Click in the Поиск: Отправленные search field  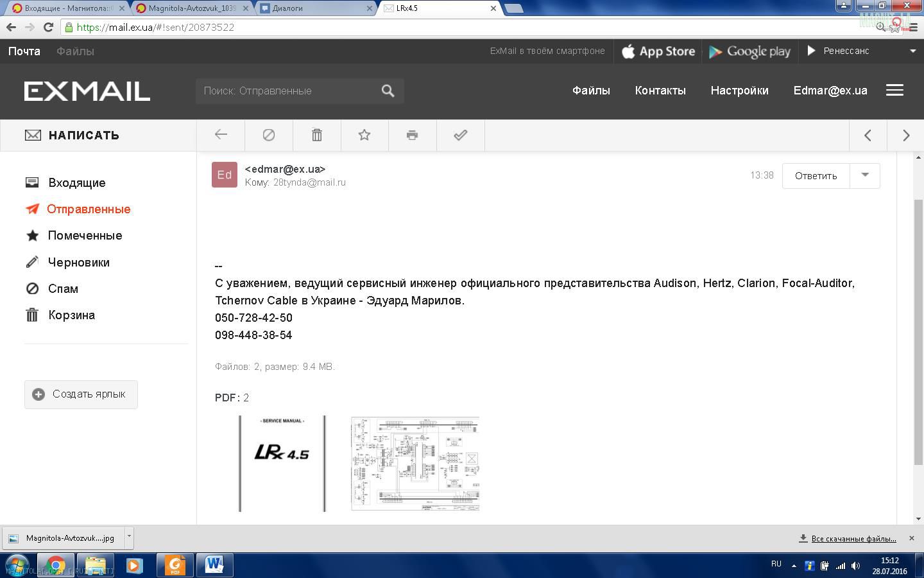[286, 91]
